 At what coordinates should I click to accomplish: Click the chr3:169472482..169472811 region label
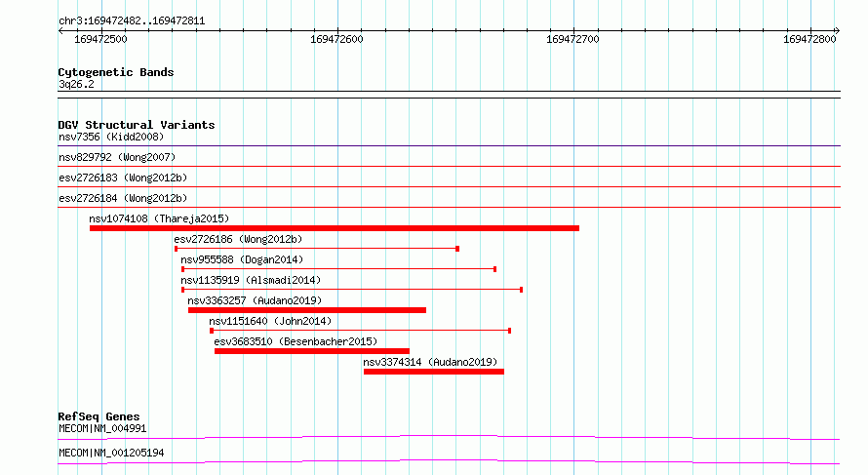tap(132, 21)
